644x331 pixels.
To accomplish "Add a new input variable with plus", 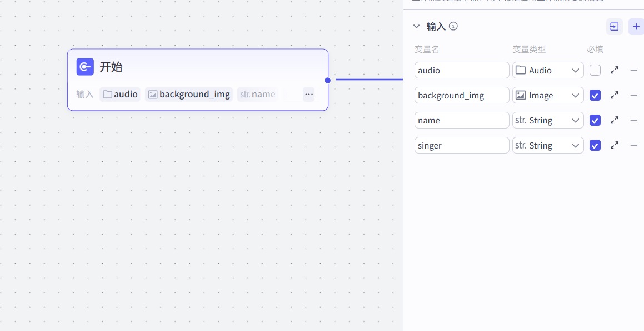I will click(636, 27).
